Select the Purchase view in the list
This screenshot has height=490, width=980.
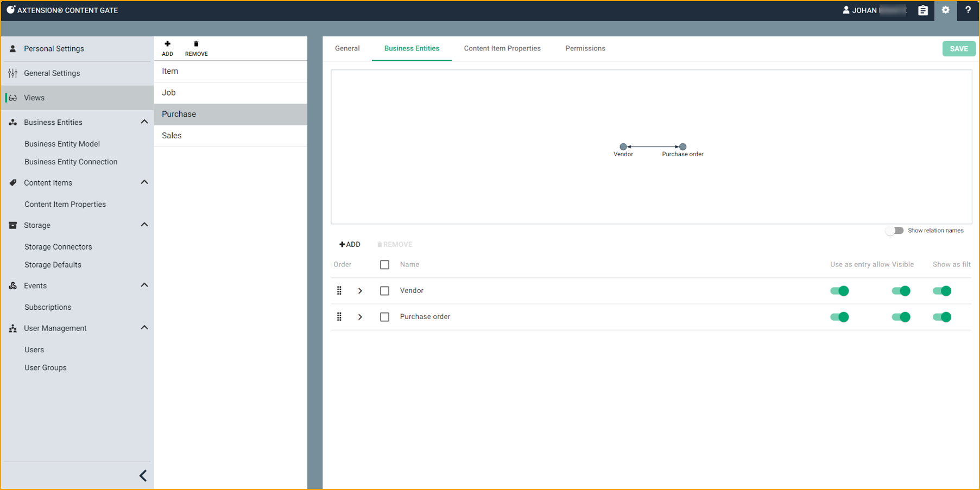tap(231, 114)
